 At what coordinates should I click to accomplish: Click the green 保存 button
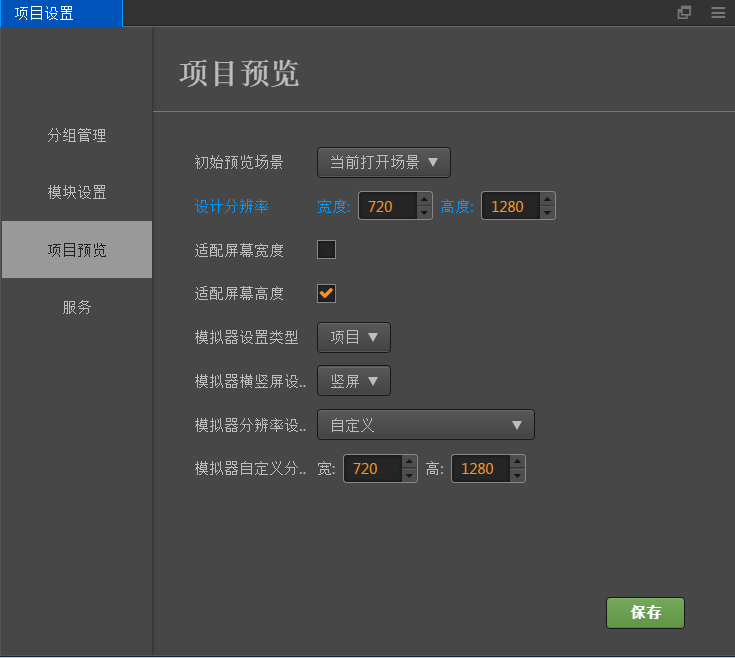645,613
